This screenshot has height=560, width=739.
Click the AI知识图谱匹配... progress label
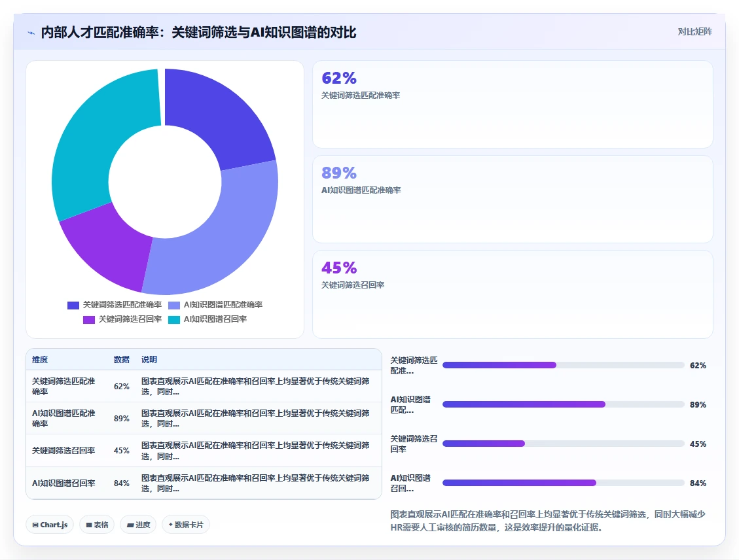pos(410,404)
